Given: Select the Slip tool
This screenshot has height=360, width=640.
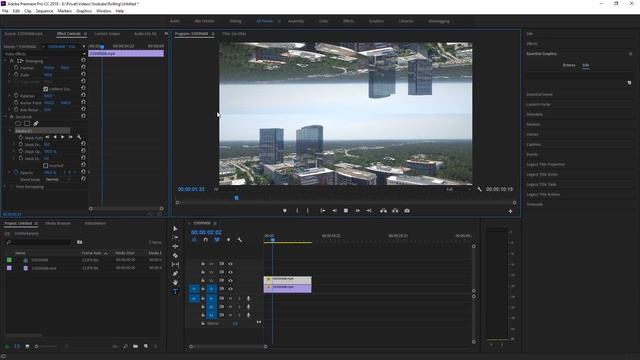Looking at the screenshot, I should click(x=175, y=264).
